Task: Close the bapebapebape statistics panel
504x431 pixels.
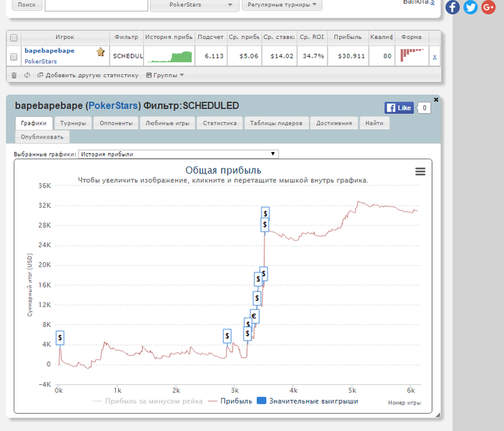Action: [436, 99]
